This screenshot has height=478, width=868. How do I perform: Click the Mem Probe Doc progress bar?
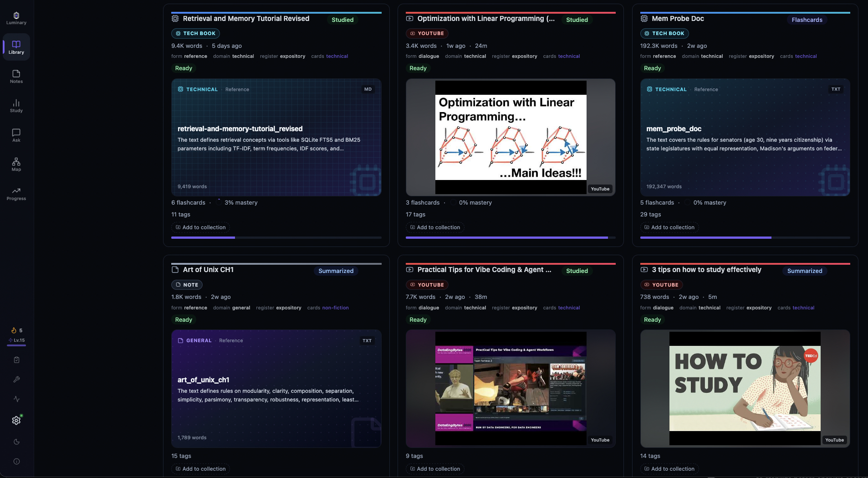pyautogui.click(x=745, y=237)
